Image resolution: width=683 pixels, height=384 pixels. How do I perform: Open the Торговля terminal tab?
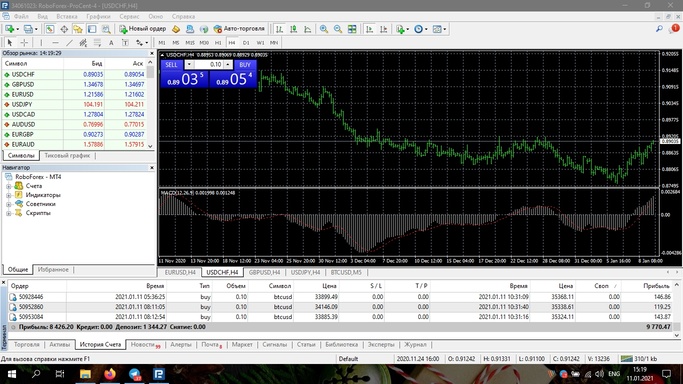(x=27, y=344)
